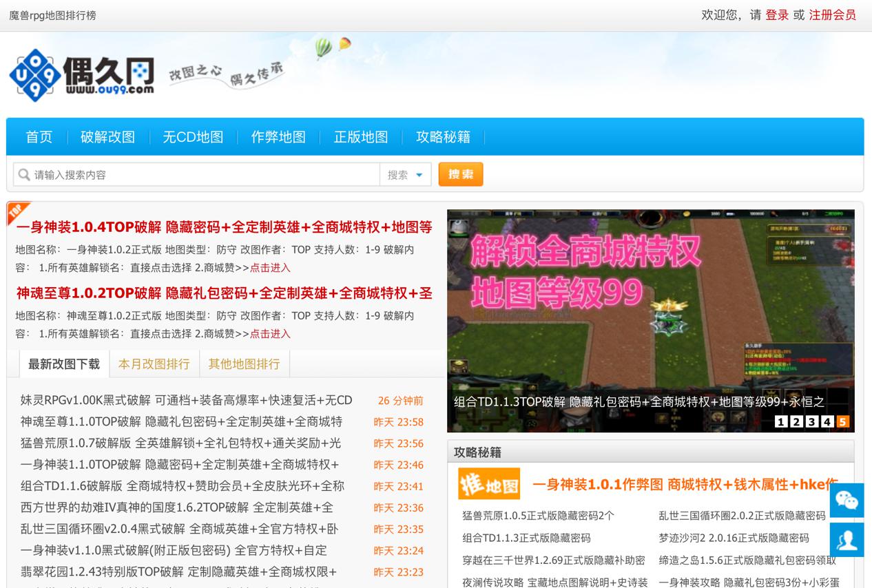Switch to the 本月改图排行 tab
The image size is (872, 588).
(154, 364)
